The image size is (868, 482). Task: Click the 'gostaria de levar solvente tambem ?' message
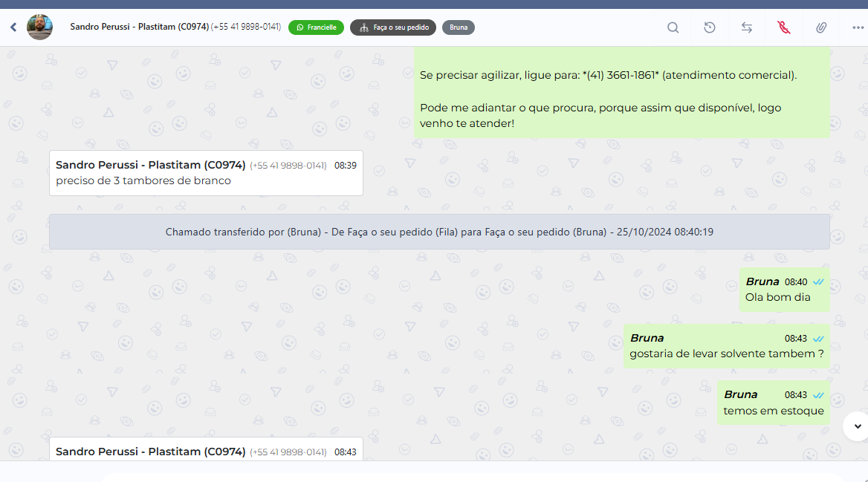[x=726, y=354]
